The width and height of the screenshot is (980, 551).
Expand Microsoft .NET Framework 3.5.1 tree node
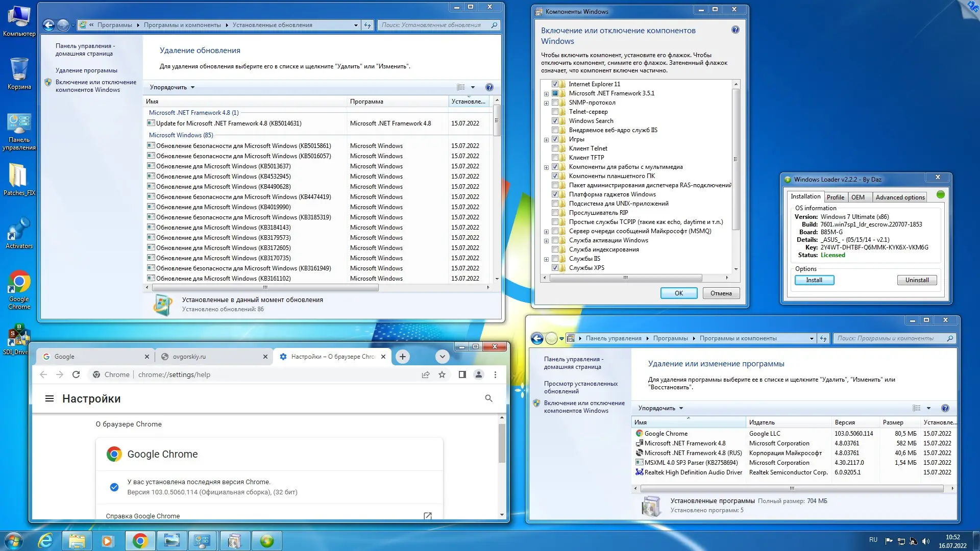pos(546,94)
